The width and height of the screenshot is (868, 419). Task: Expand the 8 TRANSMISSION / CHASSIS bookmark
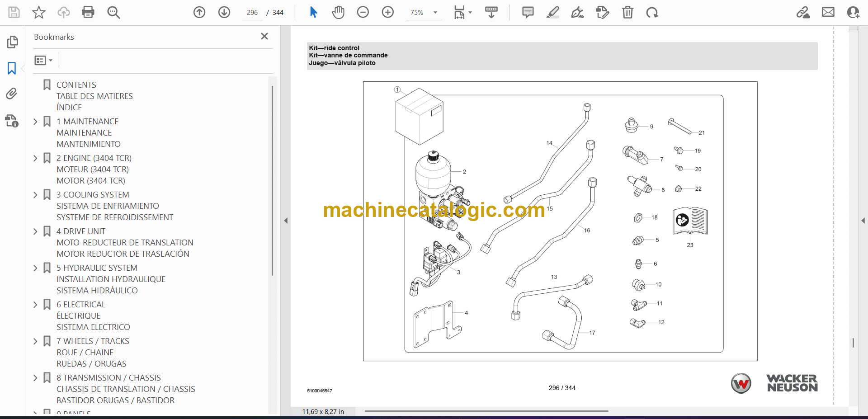point(35,378)
